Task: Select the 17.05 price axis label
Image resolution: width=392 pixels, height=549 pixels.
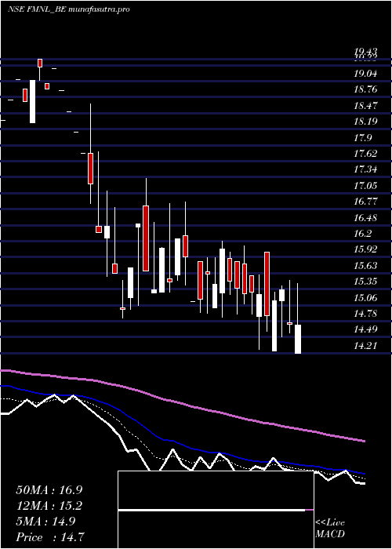Action: (365, 186)
